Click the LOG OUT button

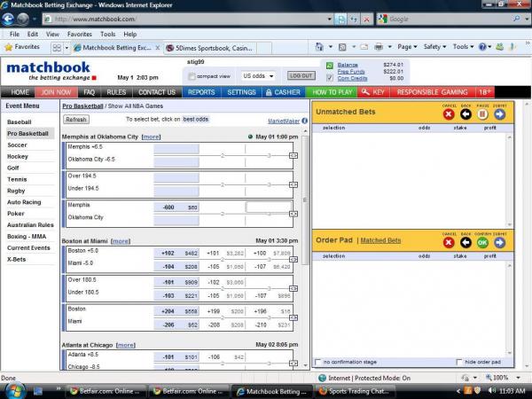(x=301, y=76)
